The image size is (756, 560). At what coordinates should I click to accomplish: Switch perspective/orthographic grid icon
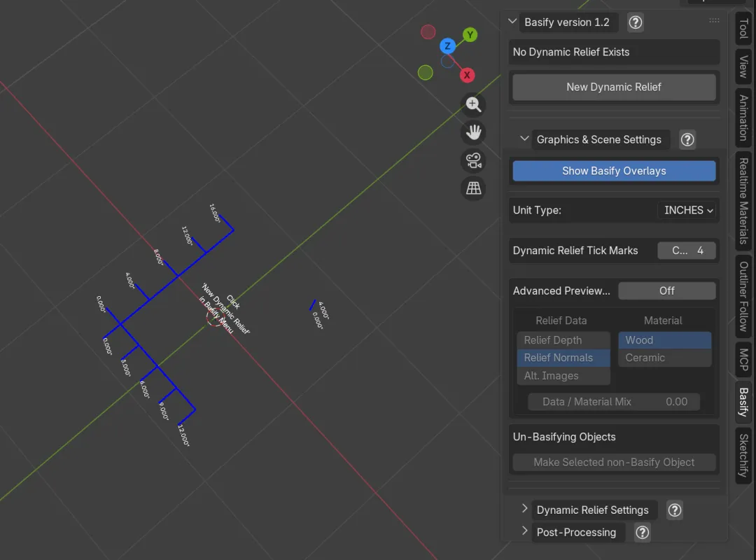473,188
